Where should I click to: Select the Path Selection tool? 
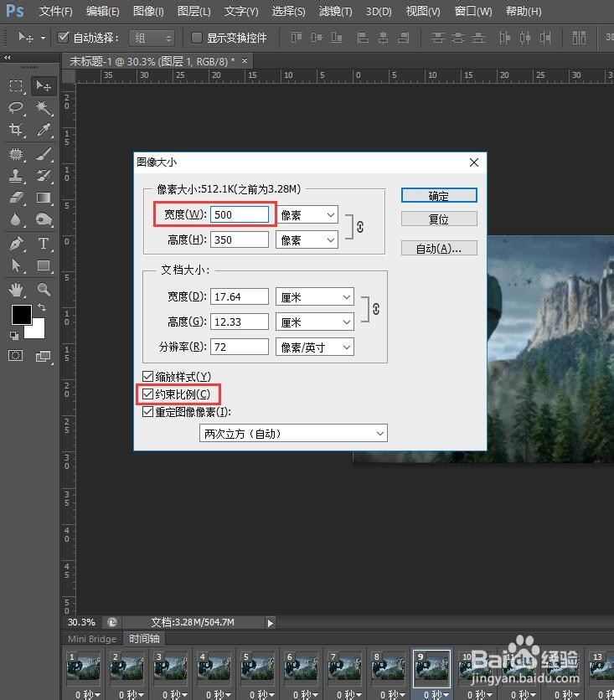point(16,265)
